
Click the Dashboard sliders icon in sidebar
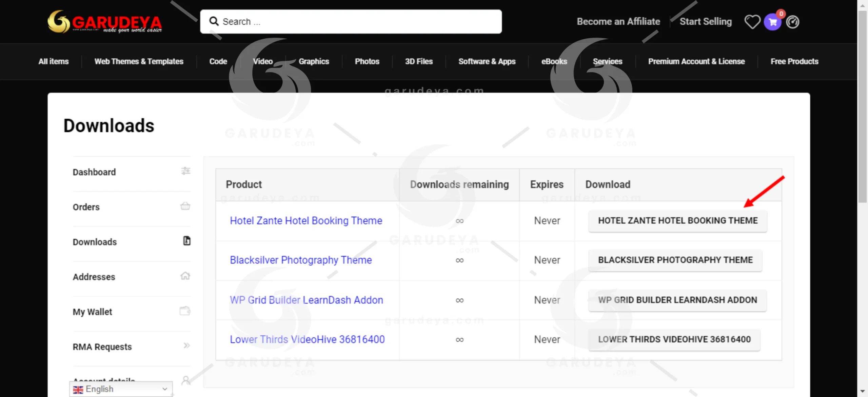(185, 171)
